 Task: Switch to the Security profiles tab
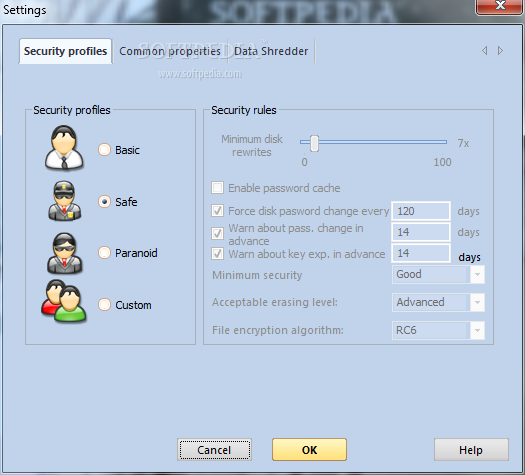coord(65,51)
